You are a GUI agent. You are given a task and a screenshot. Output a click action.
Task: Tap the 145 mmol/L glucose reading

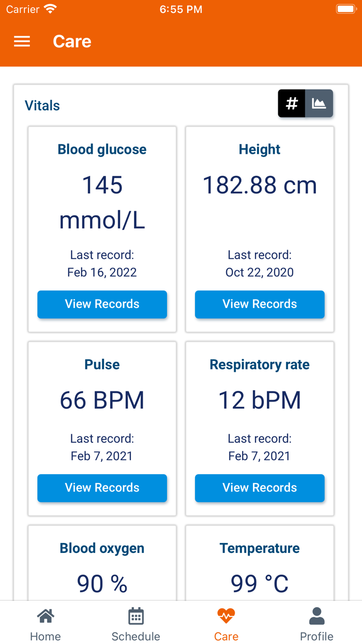pos(102,202)
